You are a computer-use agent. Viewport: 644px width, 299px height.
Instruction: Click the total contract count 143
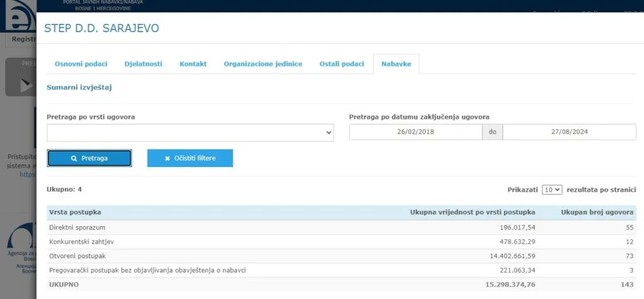(627, 285)
